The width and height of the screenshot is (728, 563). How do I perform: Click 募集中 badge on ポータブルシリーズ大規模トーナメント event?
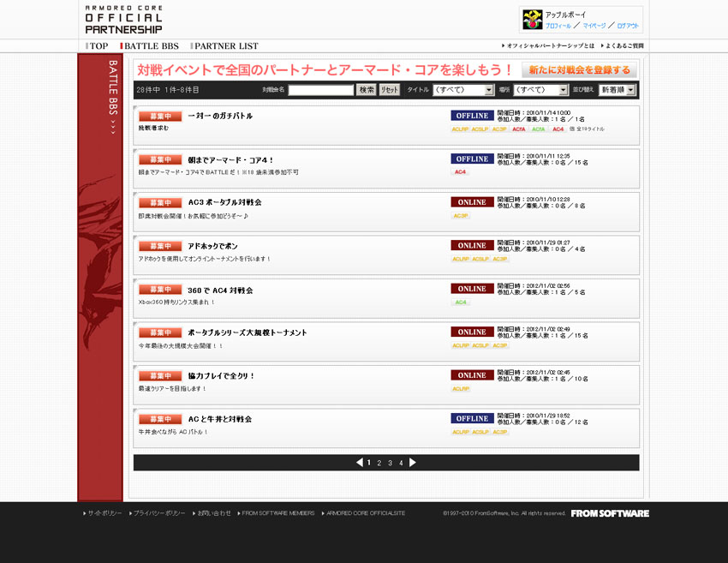pos(160,332)
